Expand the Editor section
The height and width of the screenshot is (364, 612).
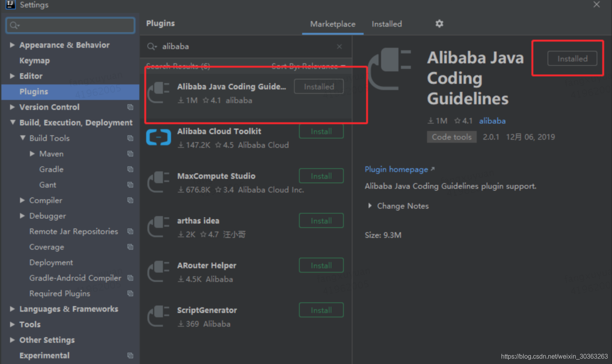coord(12,76)
